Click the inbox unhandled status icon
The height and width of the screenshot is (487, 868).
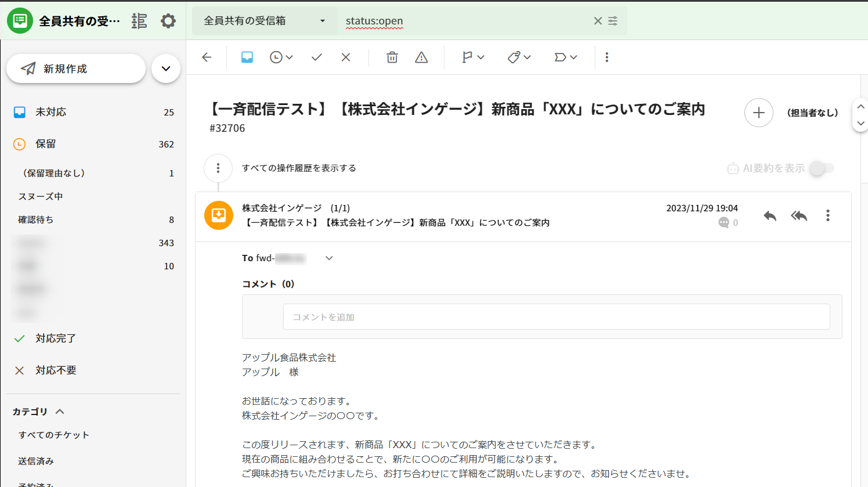tap(247, 57)
